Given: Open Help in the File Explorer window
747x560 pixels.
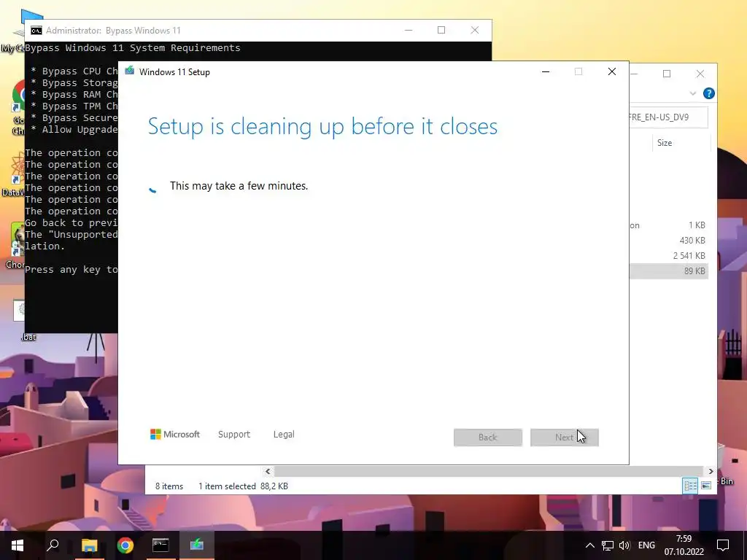Looking at the screenshot, I should pos(709,93).
